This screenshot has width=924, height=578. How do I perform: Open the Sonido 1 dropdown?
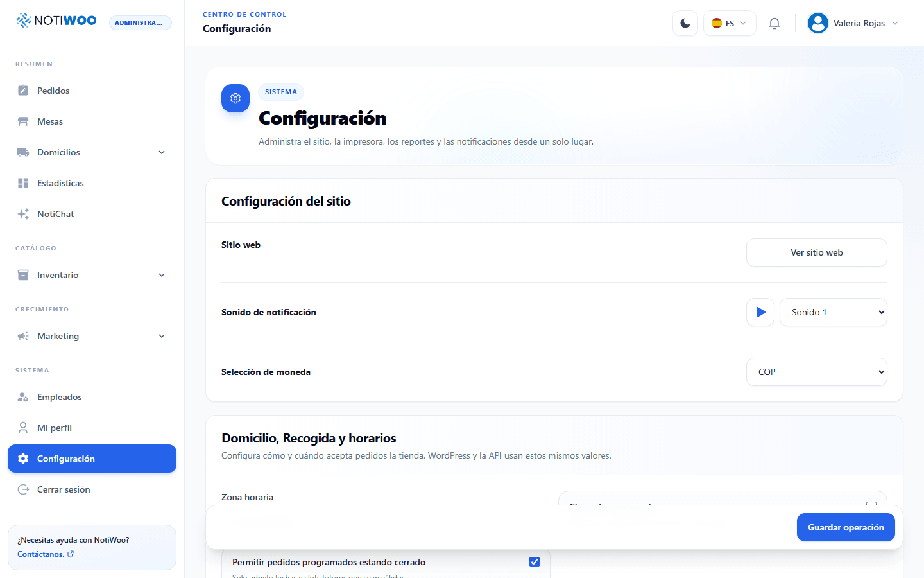tap(834, 312)
